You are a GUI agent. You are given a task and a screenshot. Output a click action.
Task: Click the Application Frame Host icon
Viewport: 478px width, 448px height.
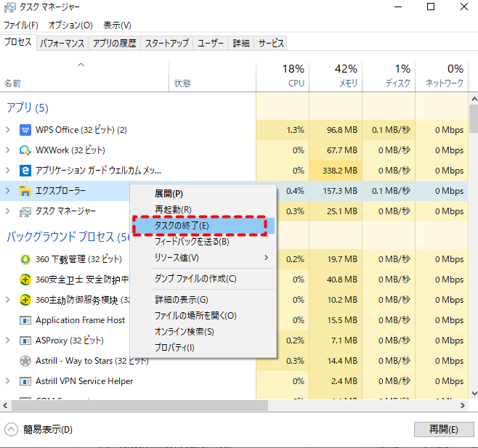click(25, 320)
